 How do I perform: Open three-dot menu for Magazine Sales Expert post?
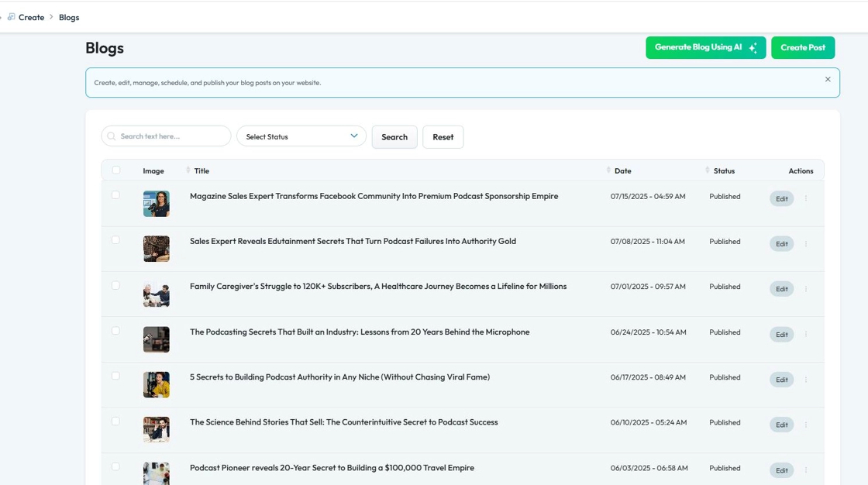pyautogui.click(x=805, y=198)
